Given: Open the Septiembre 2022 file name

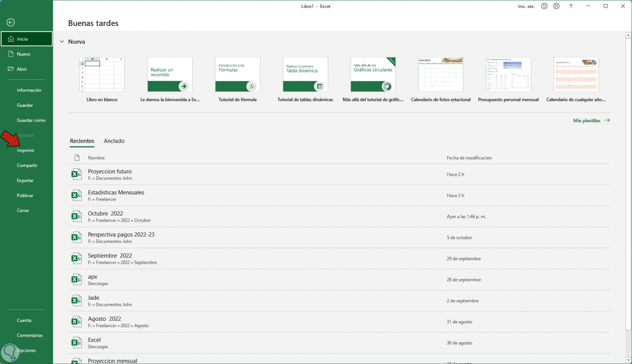Looking at the screenshot, I should coord(110,256).
